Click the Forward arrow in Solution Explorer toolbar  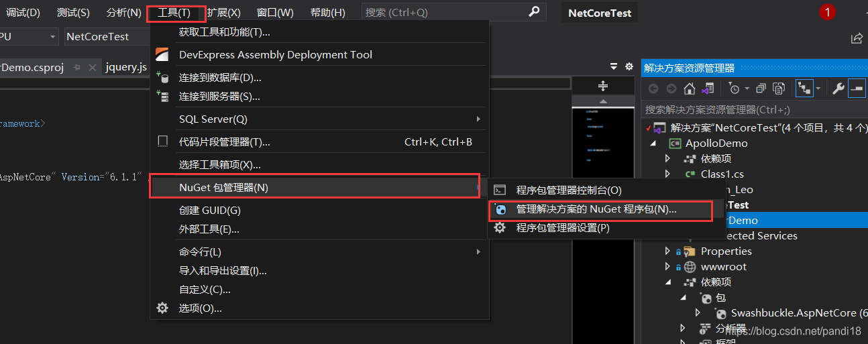tap(671, 89)
